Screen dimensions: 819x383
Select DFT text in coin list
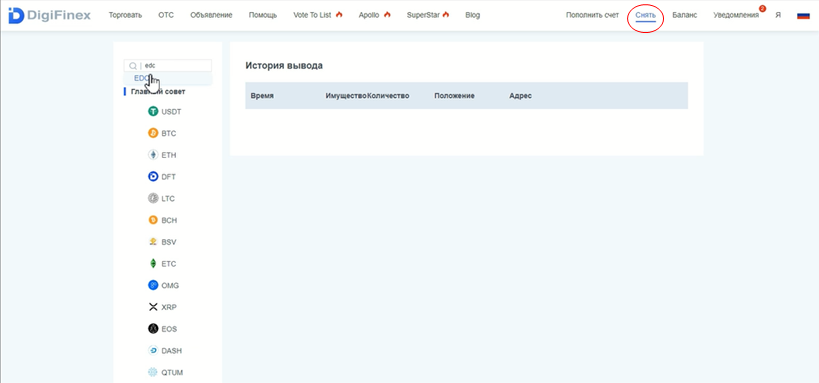click(x=169, y=177)
